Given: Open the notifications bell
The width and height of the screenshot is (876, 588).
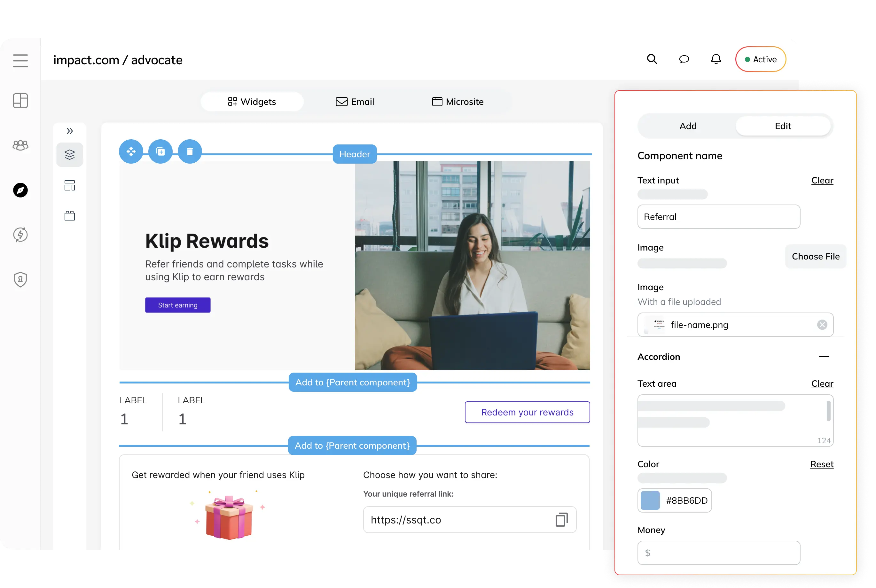Looking at the screenshot, I should pyautogui.click(x=716, y=59).
